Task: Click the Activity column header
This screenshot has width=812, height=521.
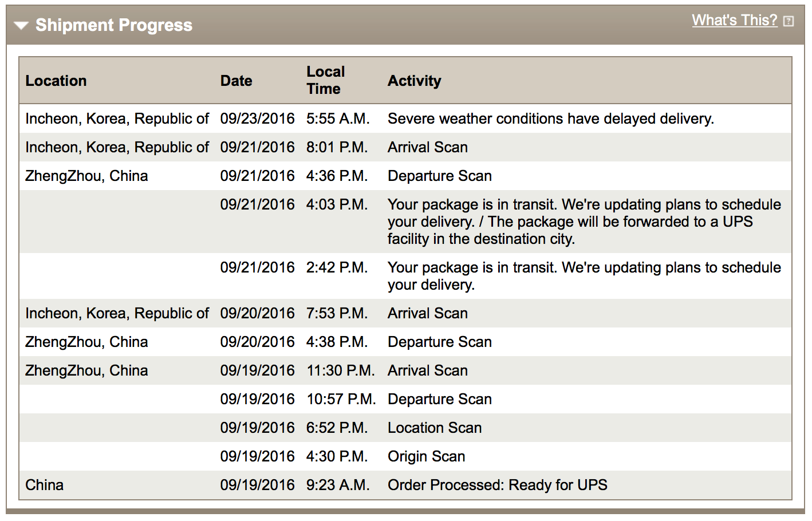Action: [x=414, y=81]
